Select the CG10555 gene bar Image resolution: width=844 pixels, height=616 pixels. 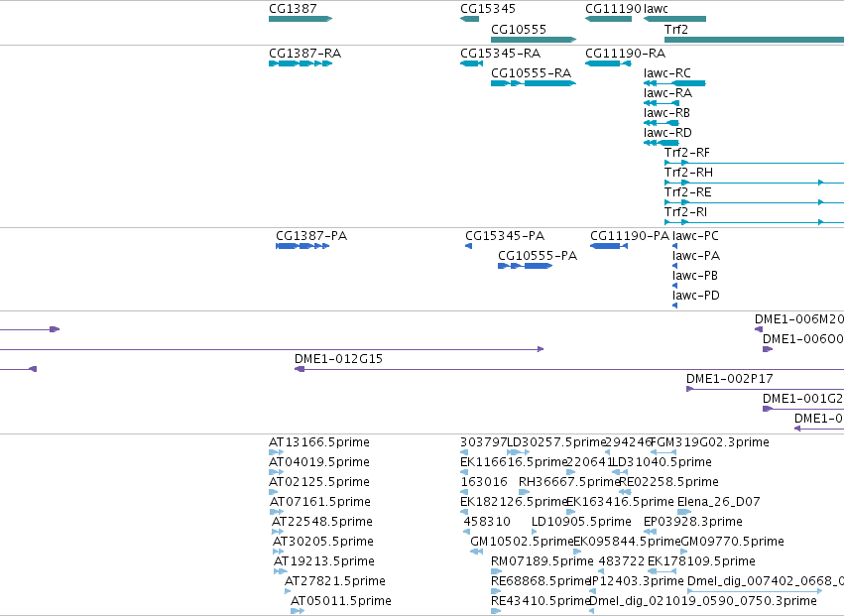534,40
